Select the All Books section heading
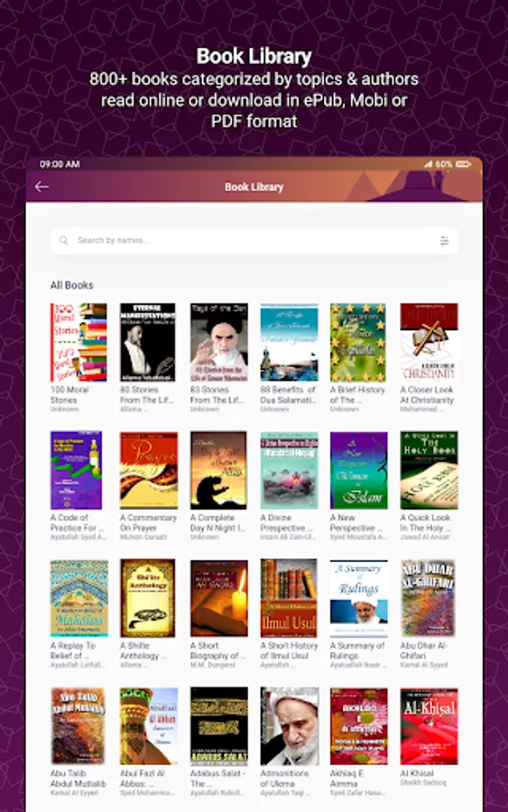 [x=72, y=285]
